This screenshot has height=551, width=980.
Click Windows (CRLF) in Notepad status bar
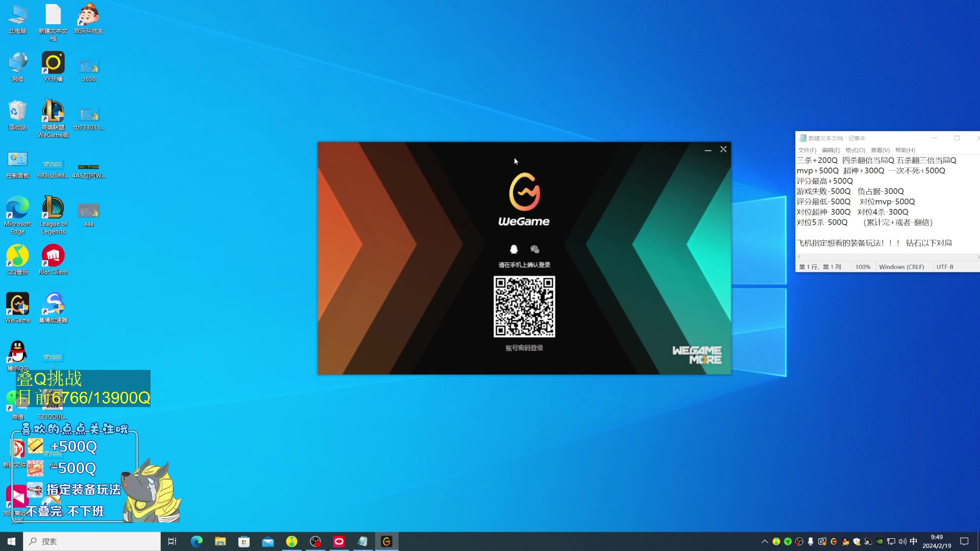(x=901, y=267)
